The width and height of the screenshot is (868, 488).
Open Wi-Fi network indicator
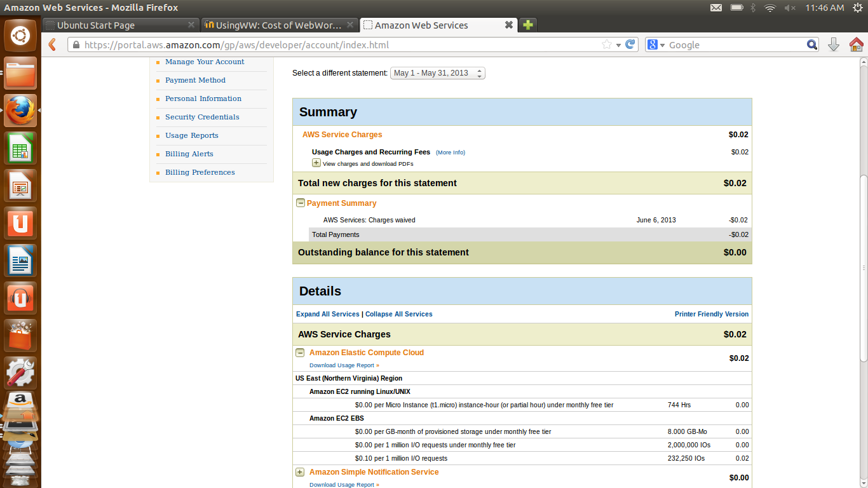(x=770, y=8)
